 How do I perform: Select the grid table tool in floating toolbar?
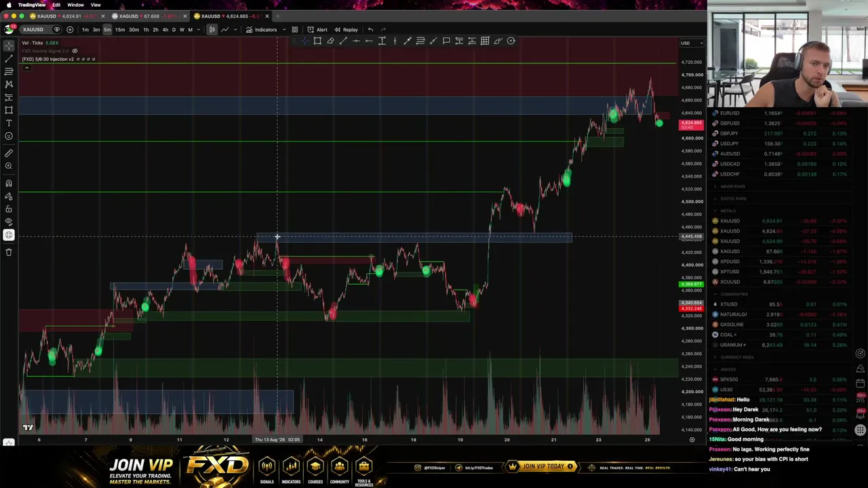click(x=485, y=41)
